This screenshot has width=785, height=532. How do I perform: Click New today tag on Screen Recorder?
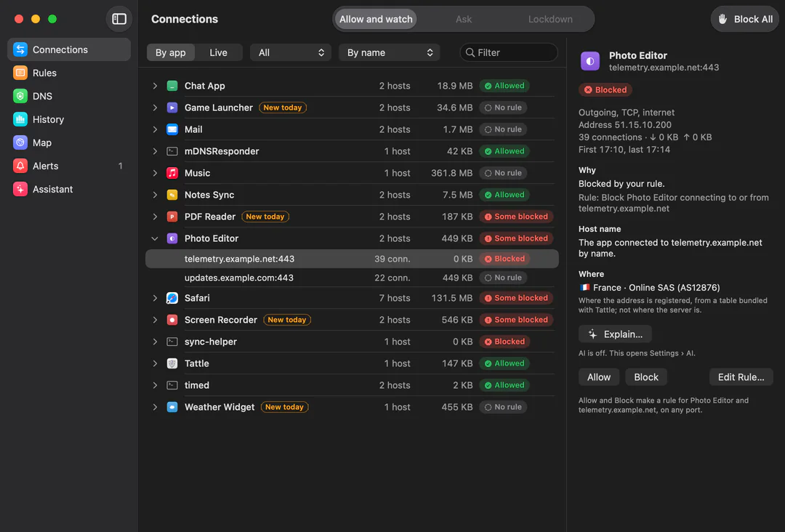[x=287, y=320]
